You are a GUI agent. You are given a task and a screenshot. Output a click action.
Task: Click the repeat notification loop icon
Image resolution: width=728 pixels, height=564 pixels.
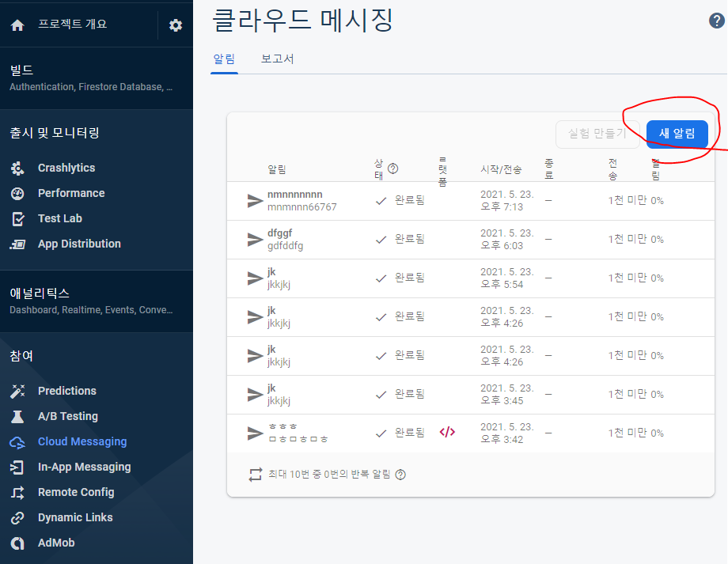(x=256, y=475)
